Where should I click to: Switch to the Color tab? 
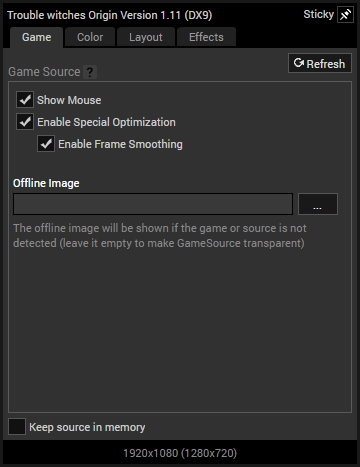(90, 37)
